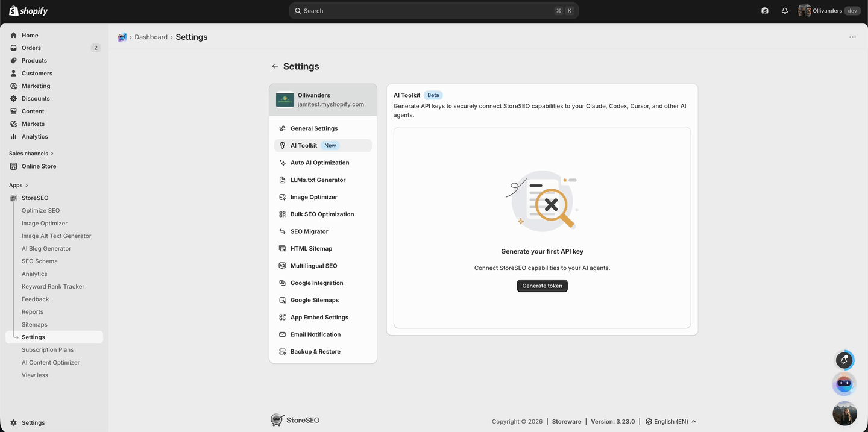
Task: Go to Dashboard breadcrumb link
Action: coord(151,37)
